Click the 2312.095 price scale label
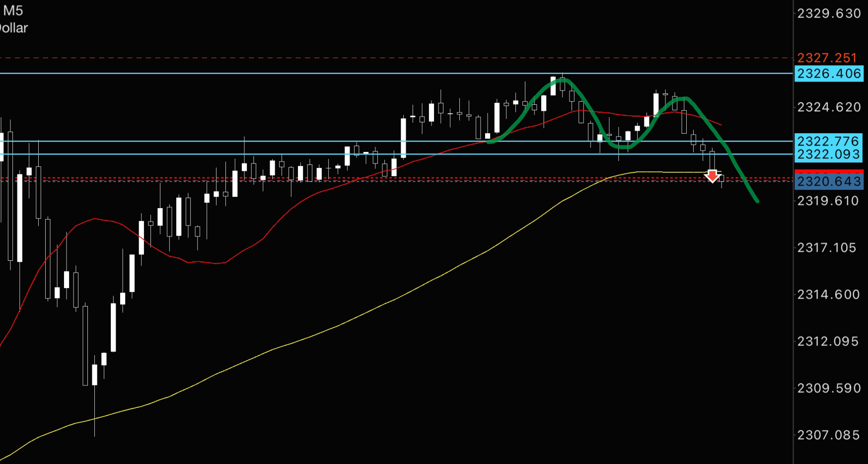Image resolution: width=868 pixels, height=464 pixels. tap(828, 341)
